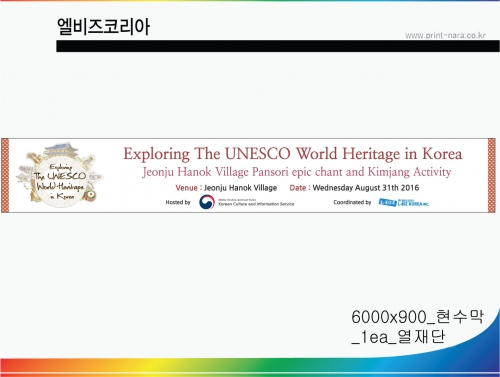Select the Wednesday August 31th 2016 text
Viewport: 500px width, 377px height.
coord(366,188)
